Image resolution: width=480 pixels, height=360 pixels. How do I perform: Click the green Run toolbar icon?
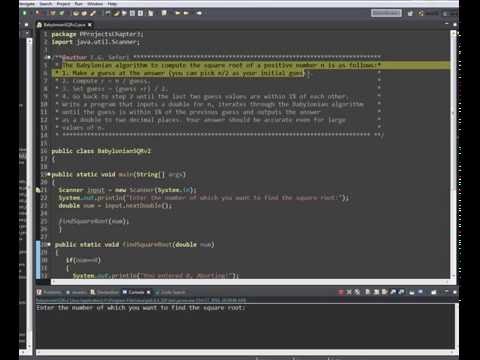pyautogui.click(x=24, y=13)
